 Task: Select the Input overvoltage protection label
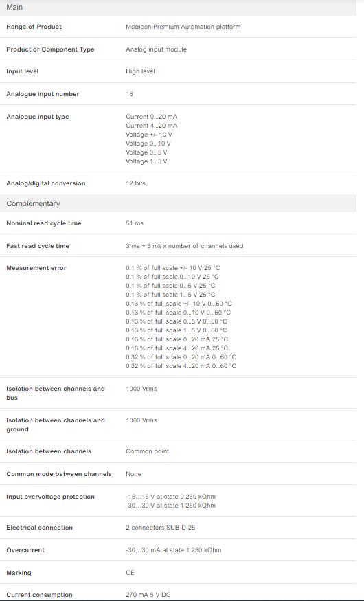click(50, 497)
